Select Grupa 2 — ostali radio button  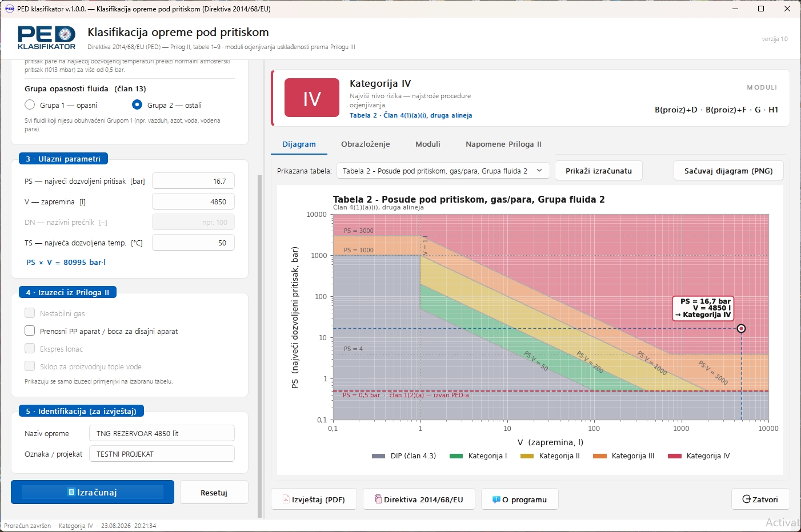click(137, 105)
